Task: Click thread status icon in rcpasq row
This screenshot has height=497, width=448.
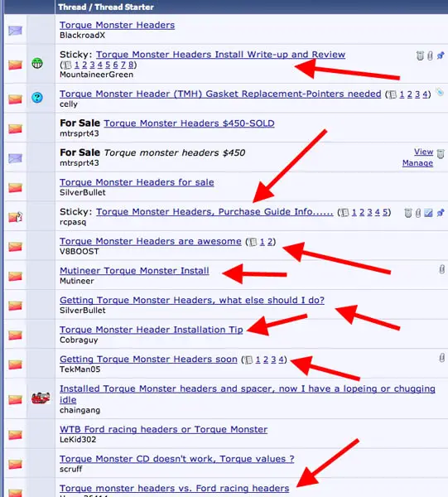Action: pyautogui.click(x=15, y=217)
